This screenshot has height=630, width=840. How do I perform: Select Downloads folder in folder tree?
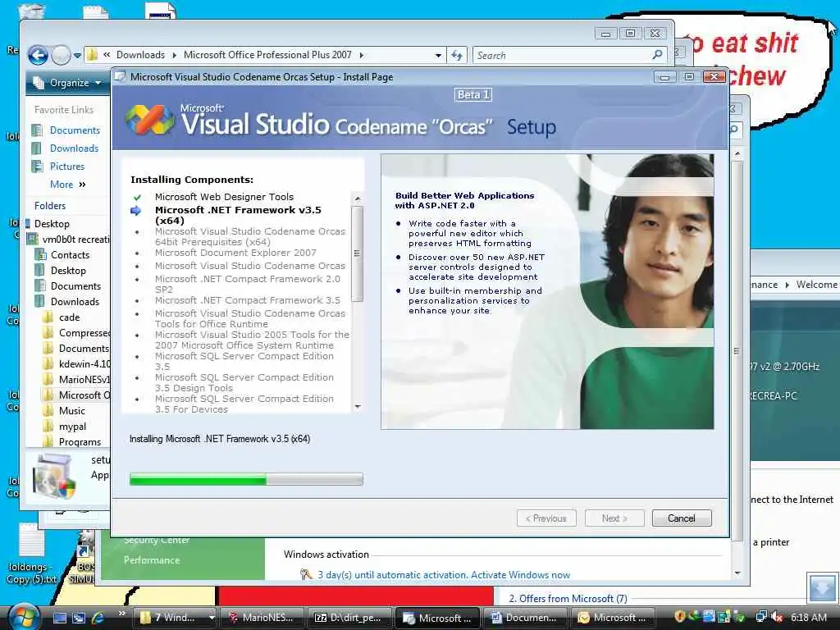[x=75, y=302]
